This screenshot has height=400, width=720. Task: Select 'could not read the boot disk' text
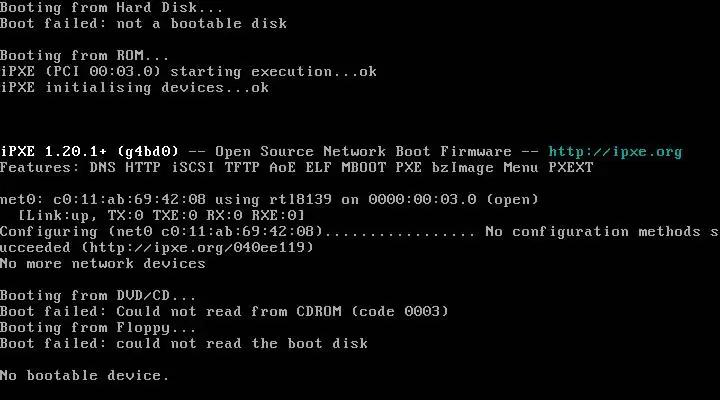pyautogui.click(x=242, y=344)
